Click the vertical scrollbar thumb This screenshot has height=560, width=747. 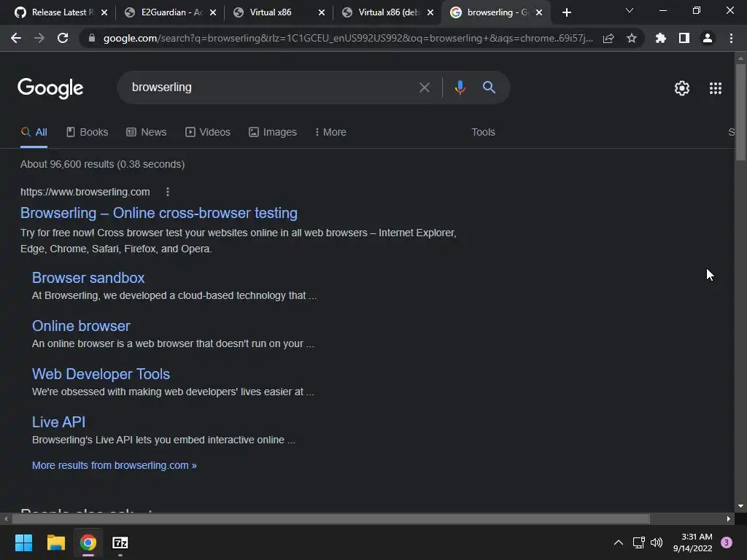point(740,112)
